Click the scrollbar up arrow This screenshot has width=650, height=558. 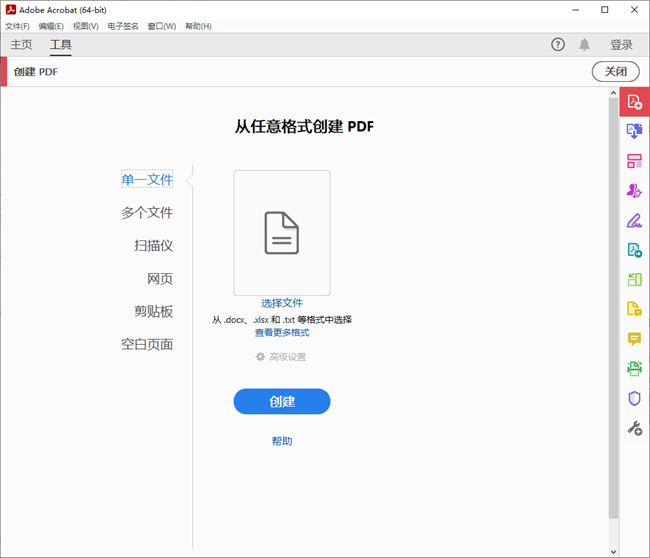point(614,93)
